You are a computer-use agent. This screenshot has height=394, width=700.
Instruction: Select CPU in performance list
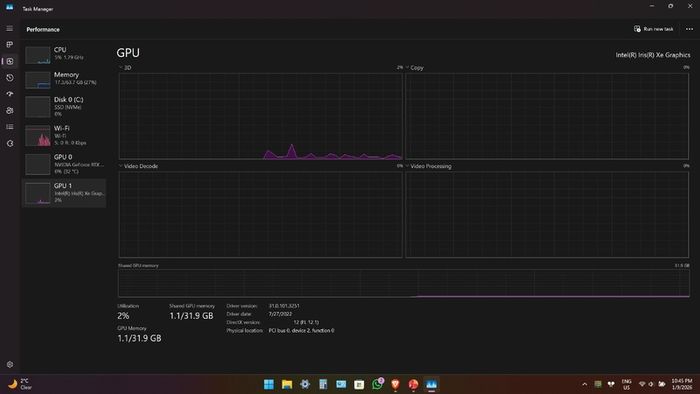click(64, 54)
